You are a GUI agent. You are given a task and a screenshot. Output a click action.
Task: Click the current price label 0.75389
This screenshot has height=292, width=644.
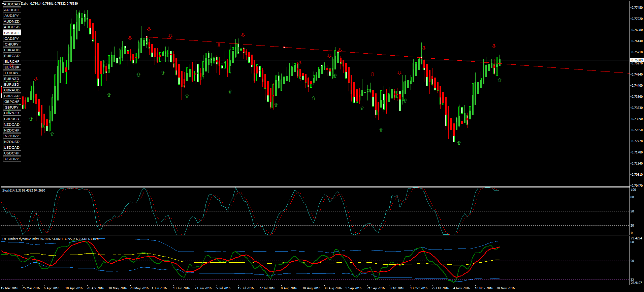point(637,60)
